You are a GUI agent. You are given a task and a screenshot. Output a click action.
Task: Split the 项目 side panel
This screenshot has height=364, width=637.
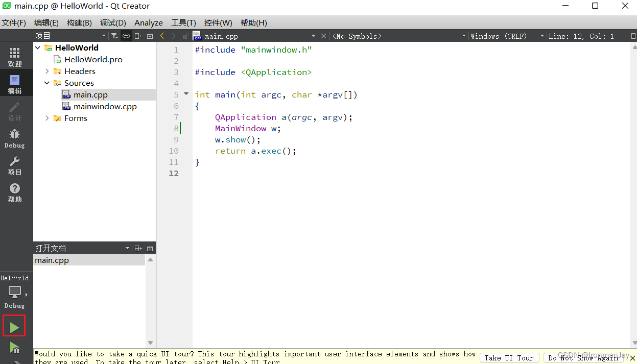pyautogui.click(x=138, y=36)
